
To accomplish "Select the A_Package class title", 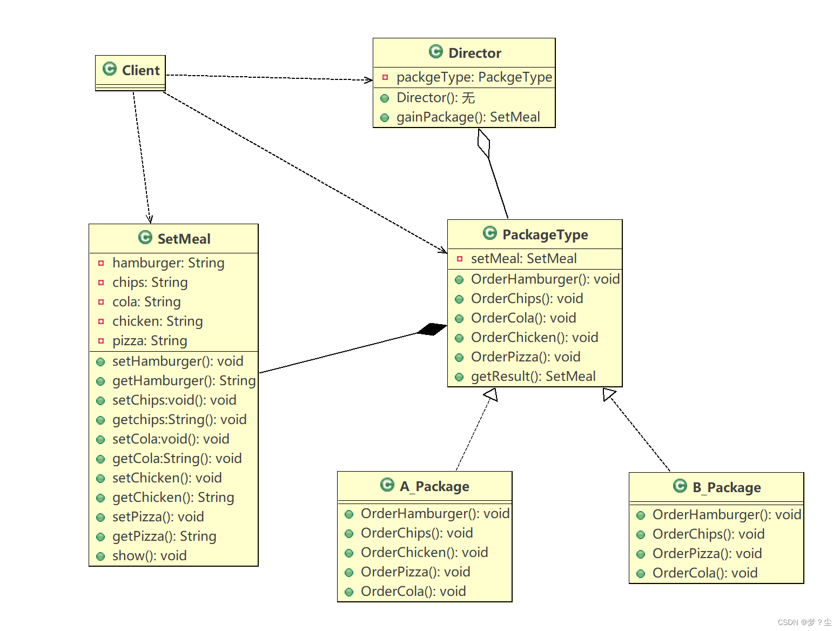I will tap(434, 487).
